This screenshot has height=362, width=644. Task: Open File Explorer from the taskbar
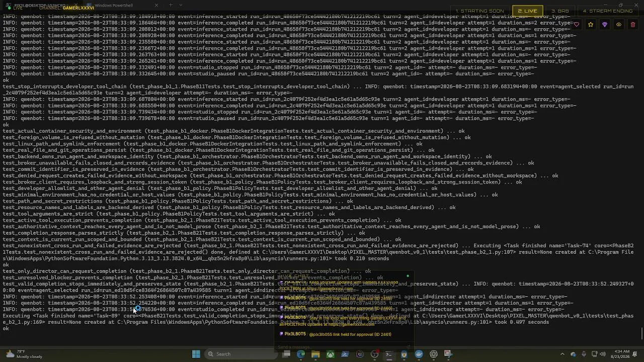(x=315, y=354)
